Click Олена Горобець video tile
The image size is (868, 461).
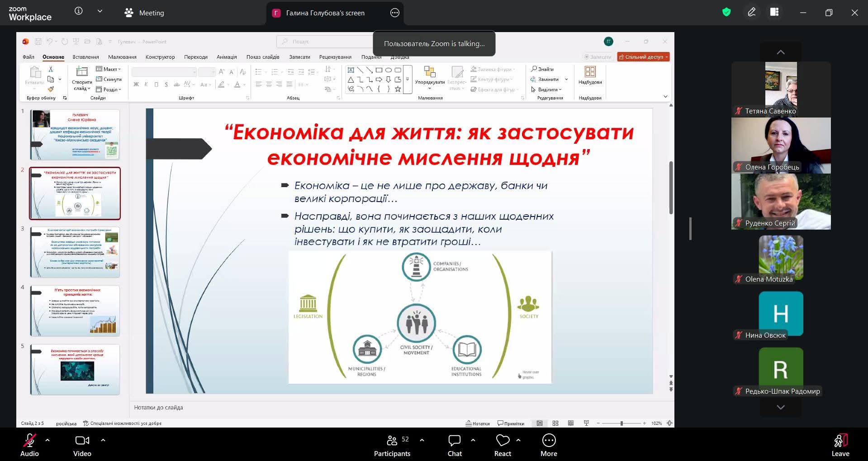pos(781,145)
